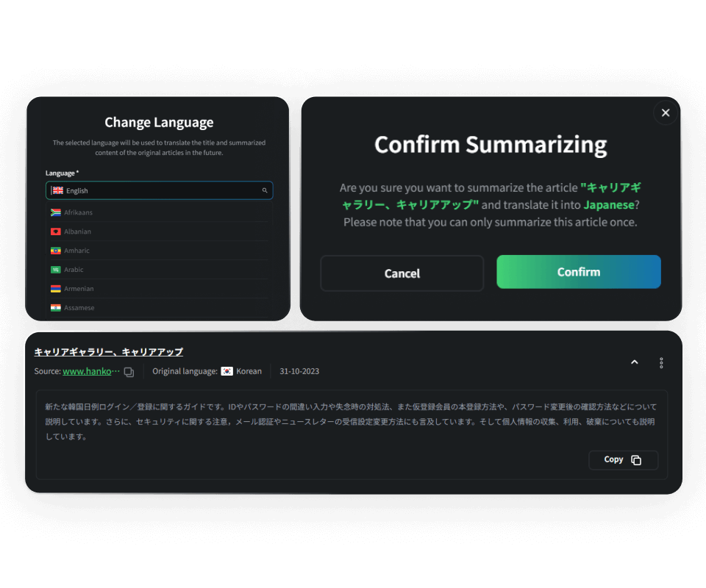Viewport: 706px width, 588px height.
Task: Click the Copy button under summary
Action: click(x=623, y=460)
